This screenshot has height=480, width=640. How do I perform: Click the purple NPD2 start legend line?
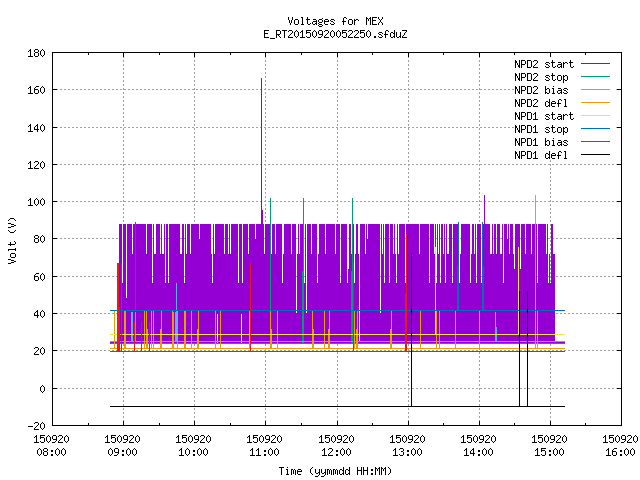click(595, 64)
